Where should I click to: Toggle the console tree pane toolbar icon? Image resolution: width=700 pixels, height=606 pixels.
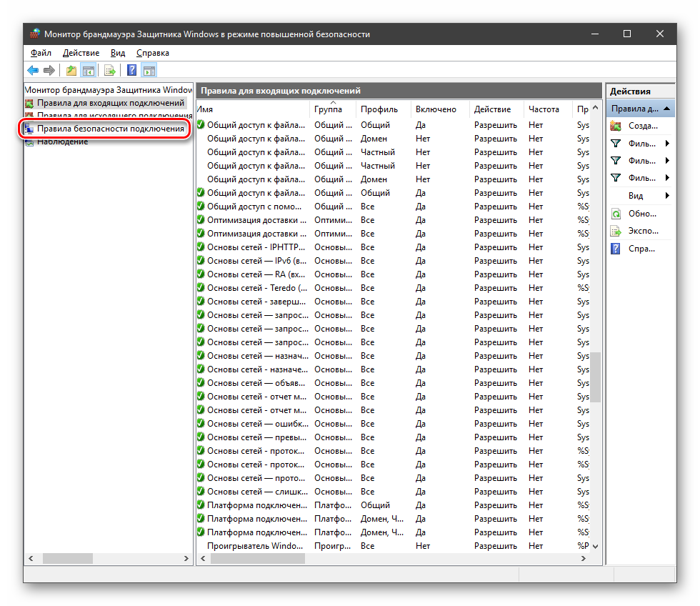click(89, 70)
